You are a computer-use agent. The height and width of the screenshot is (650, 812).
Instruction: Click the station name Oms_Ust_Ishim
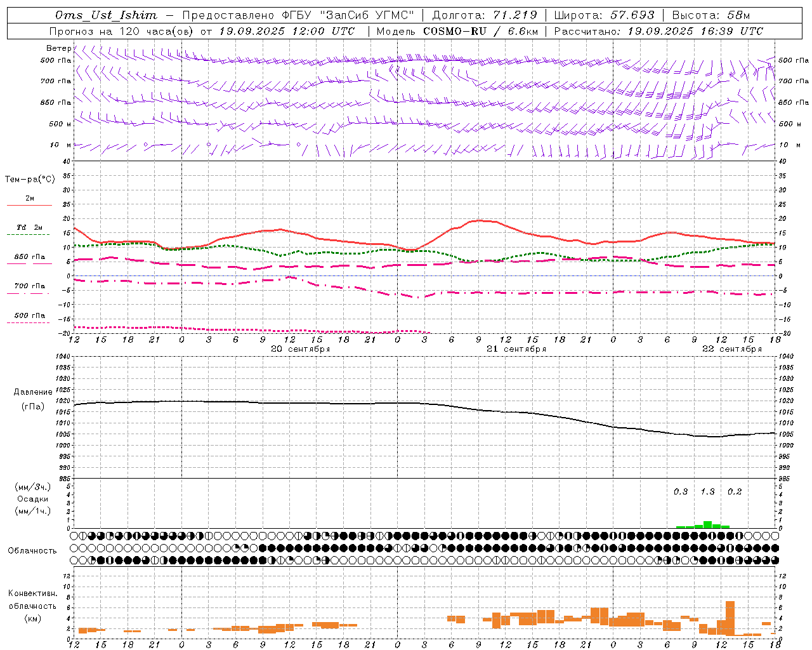coord(106,15)
